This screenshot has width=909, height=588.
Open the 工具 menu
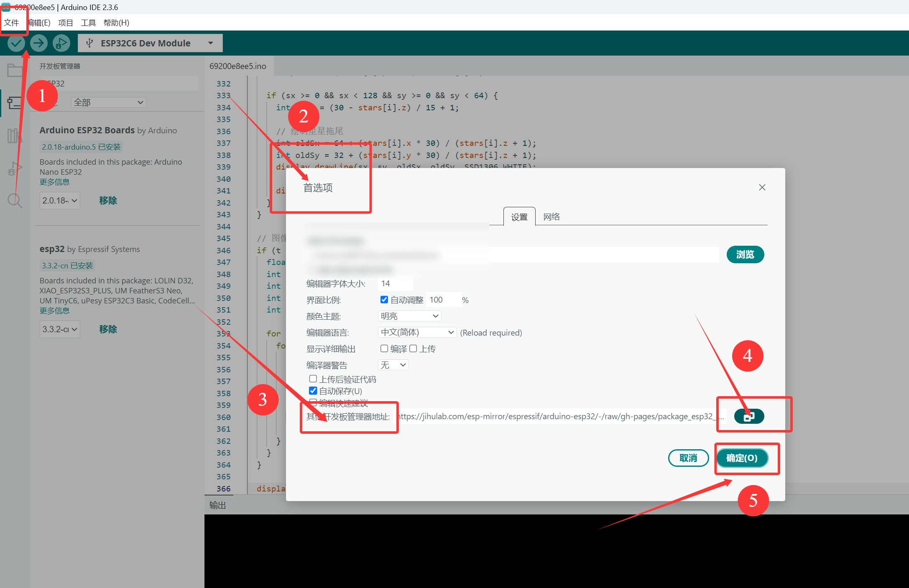click(x=88, y=23)
